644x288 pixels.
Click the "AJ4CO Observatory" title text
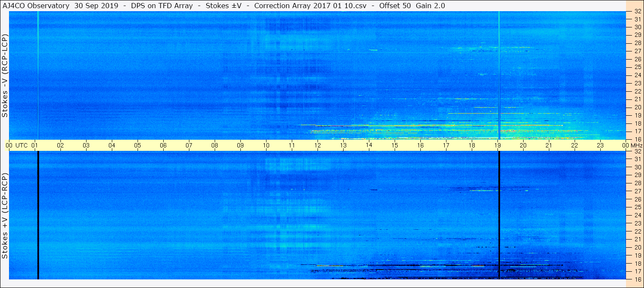(36, 6)
